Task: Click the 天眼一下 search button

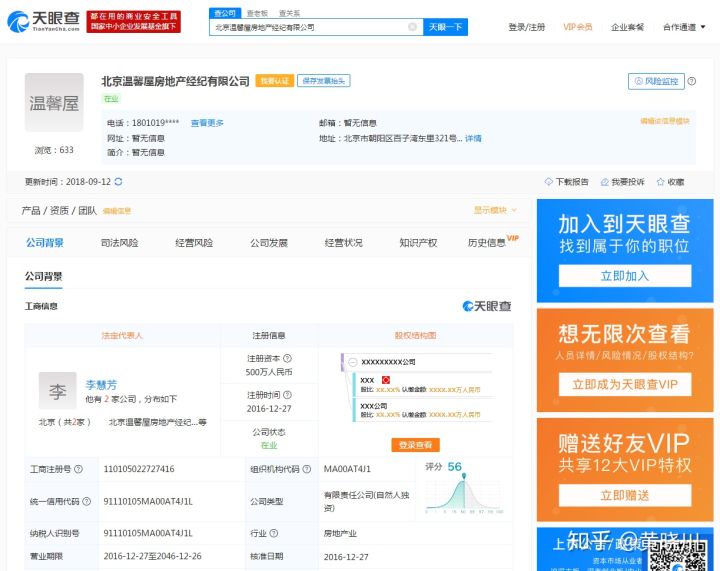Action: (445, 27)
